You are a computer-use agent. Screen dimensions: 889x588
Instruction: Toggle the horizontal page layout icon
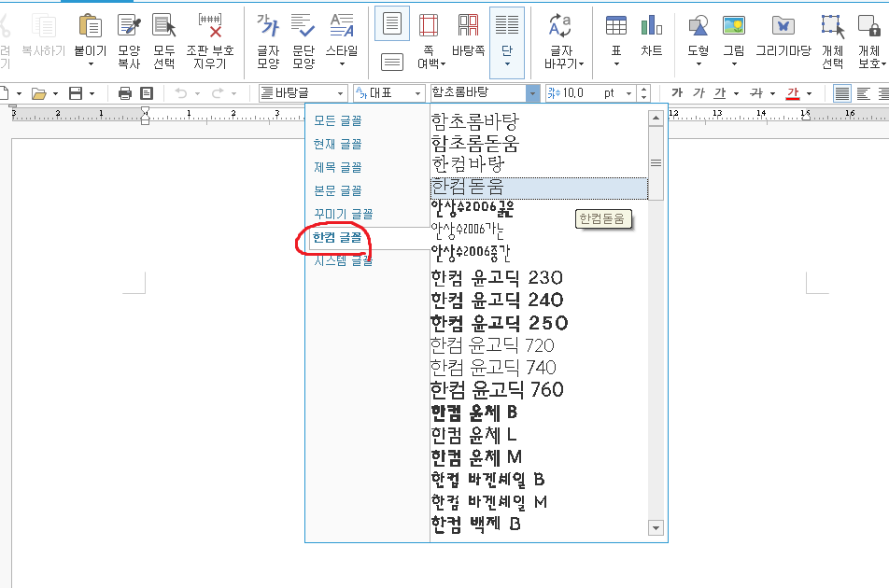pyautogui.click(x=392, y=62)
